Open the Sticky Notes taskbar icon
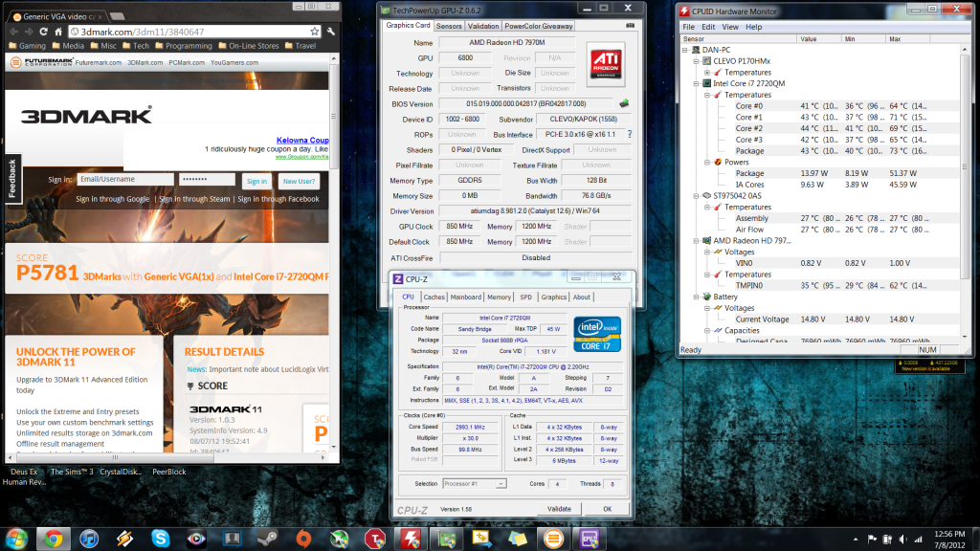 pyautogui.click(x=518, y=539)
